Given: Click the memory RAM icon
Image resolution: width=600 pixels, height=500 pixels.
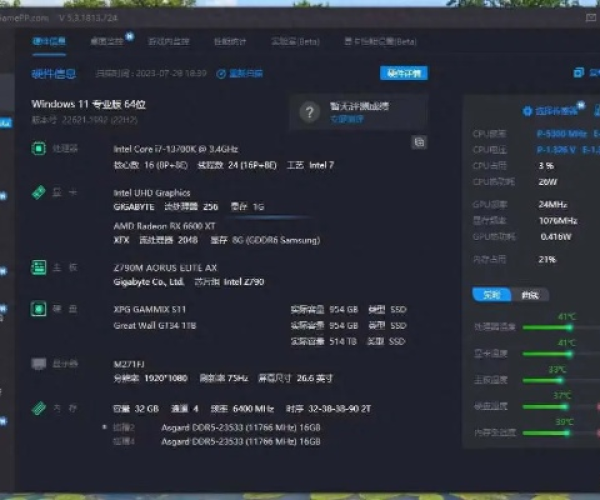Looking at the screenshot, I should pos(38,407).
